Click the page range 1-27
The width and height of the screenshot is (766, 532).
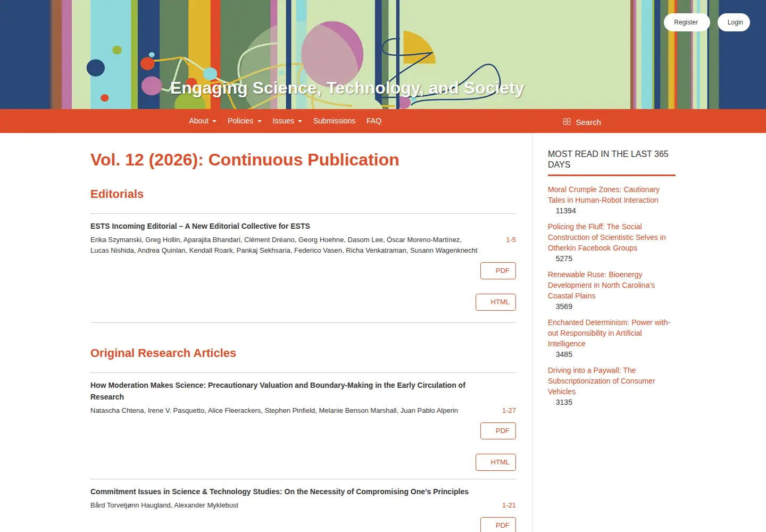tap(509, 411)
